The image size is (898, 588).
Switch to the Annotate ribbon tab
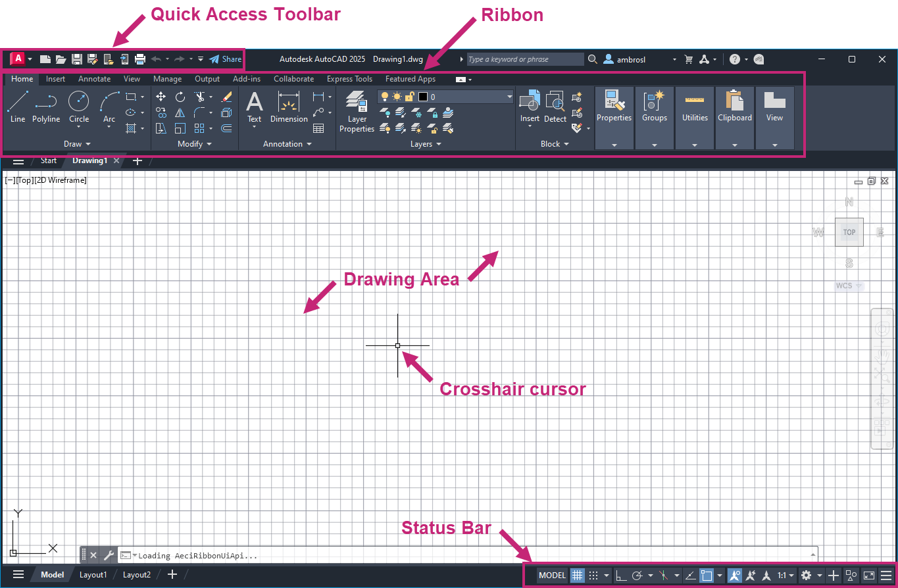click(x=95, y=79)
